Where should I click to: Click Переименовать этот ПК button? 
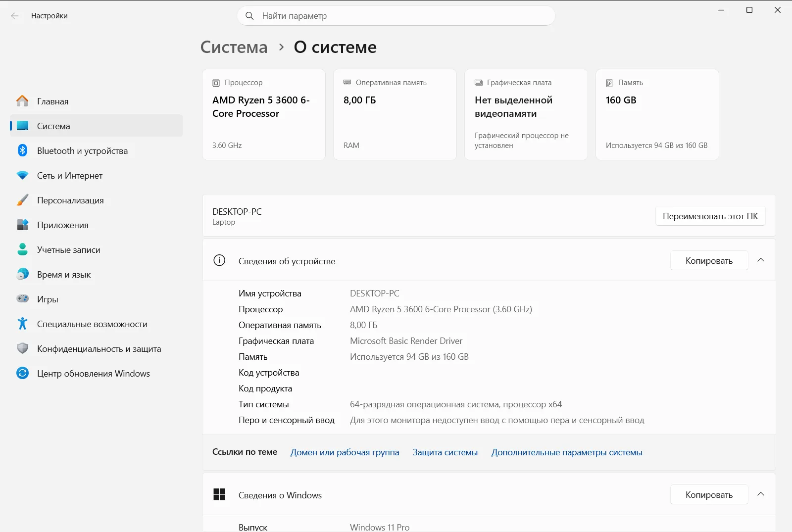(710, 216)
